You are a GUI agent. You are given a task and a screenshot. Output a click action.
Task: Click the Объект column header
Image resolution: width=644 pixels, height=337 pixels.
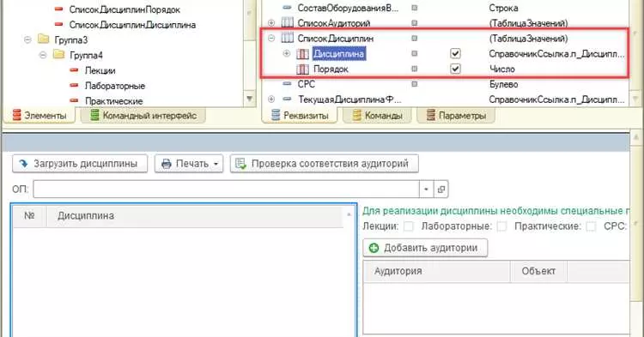click(x=538, y=271)
